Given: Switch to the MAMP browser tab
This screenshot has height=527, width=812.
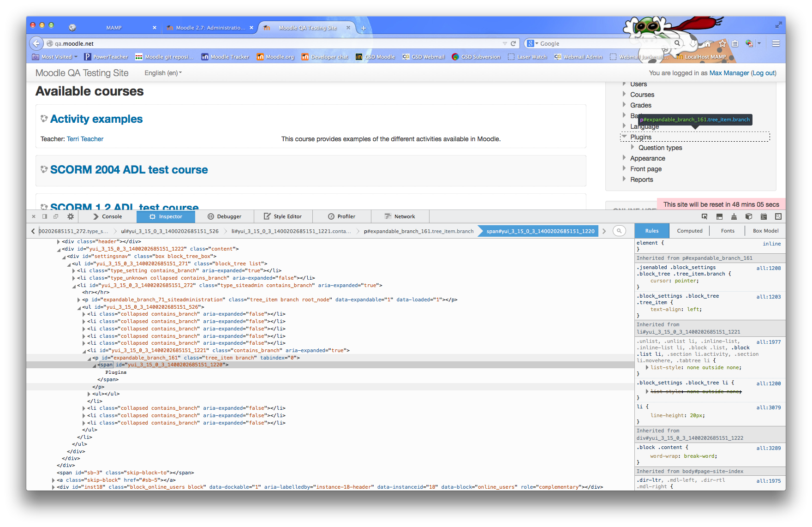Looking at the screenshot, I should point(113,28).
